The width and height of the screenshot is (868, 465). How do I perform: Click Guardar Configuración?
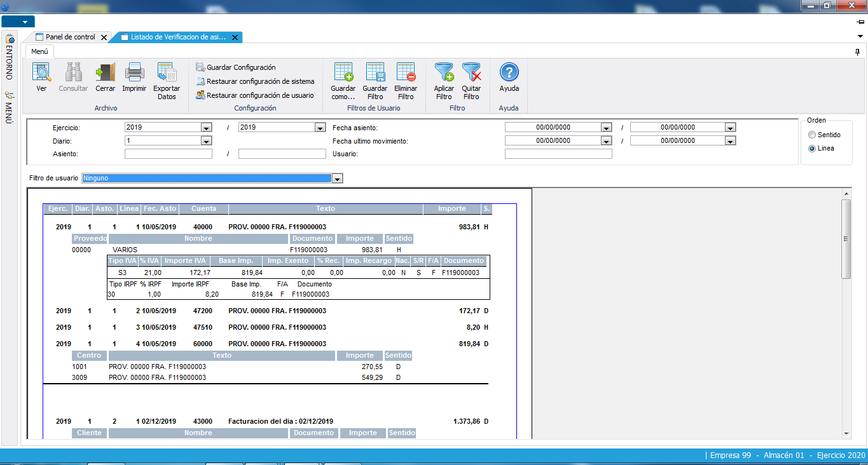241,67
